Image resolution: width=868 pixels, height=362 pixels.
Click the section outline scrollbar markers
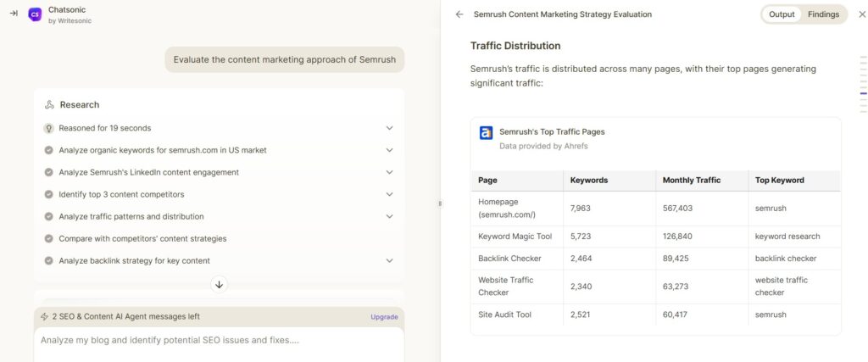point(863,84)
